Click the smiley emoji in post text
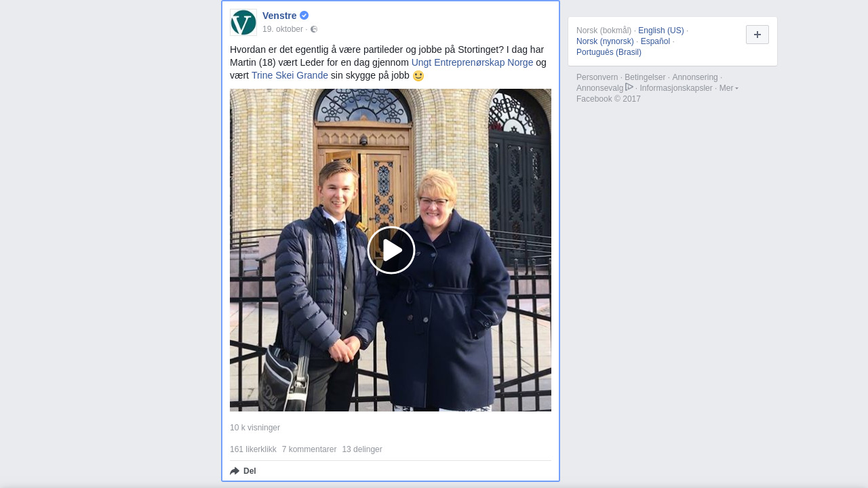Viewport: 868px width, 488px height. pos(418,76)
